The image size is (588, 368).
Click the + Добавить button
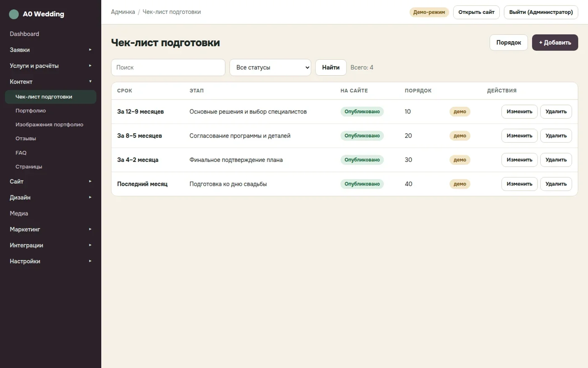point(555,42)
